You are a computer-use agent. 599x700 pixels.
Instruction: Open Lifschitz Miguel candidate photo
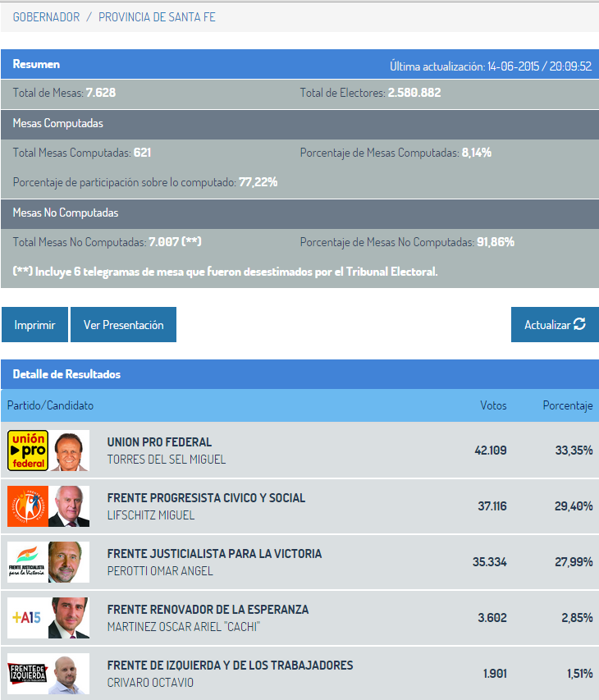(69, 506)
